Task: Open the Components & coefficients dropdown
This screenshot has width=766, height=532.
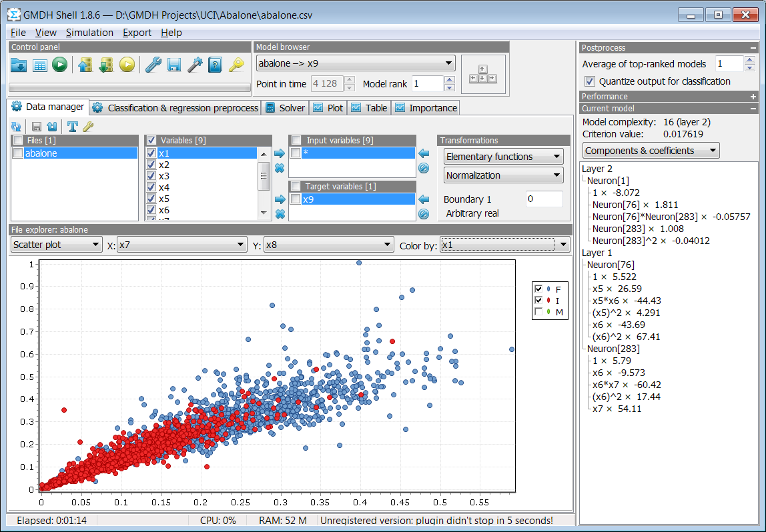Action: pos(651,151)
